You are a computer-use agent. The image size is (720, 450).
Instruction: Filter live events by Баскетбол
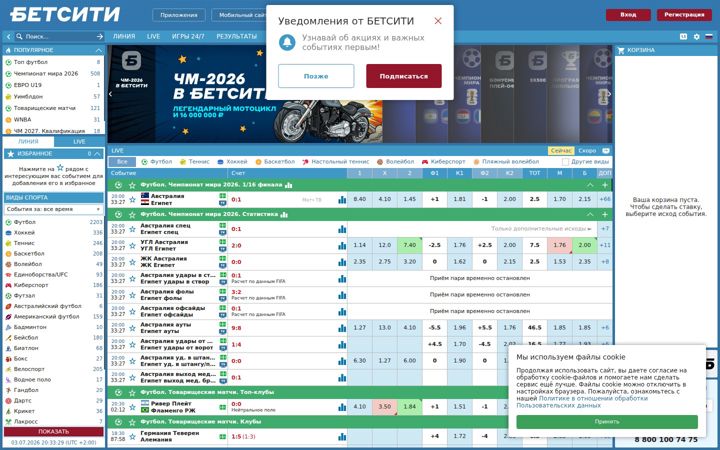(x=275, y=162)
